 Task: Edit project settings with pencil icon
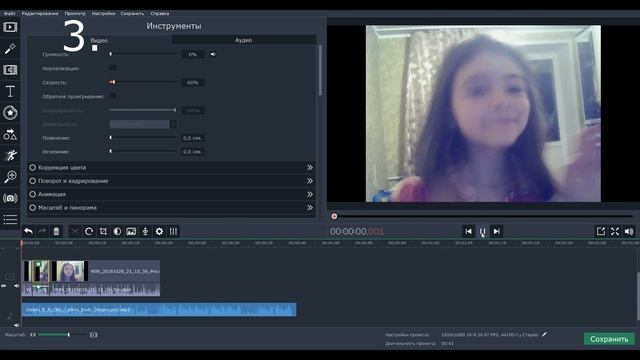coord(544,334)
